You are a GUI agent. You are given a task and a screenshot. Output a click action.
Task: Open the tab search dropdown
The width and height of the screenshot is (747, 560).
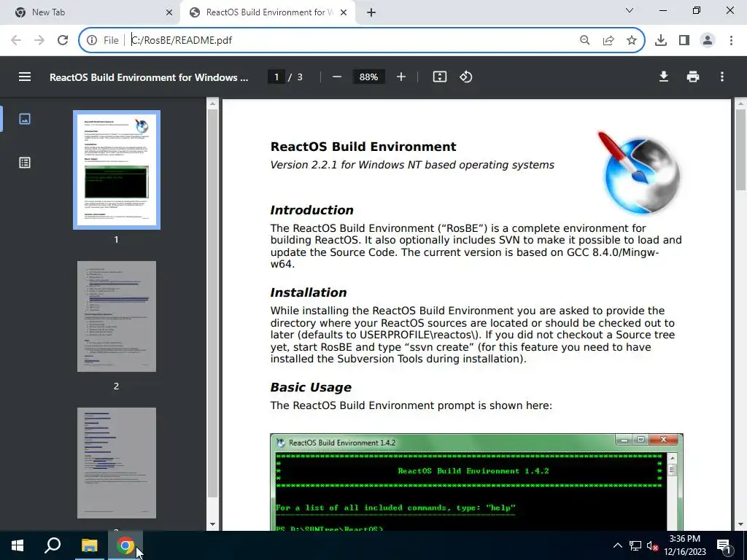click(x=630, y=10)
